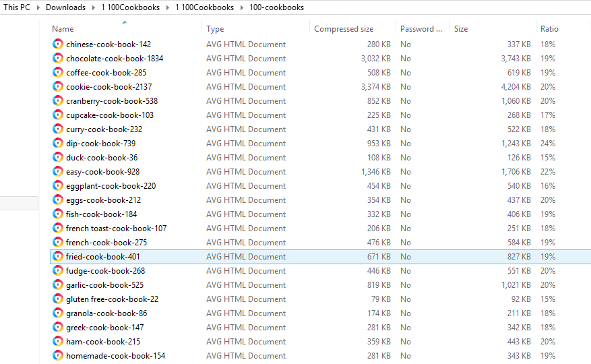The height and width of the screenshot is (364, 591).
Task: Click the homemade-cook-book-154 file icon
Action: click(58, 355)
